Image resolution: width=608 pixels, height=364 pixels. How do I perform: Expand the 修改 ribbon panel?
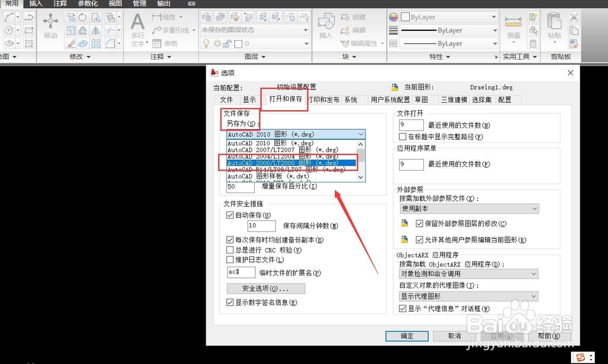coord(80,57)
